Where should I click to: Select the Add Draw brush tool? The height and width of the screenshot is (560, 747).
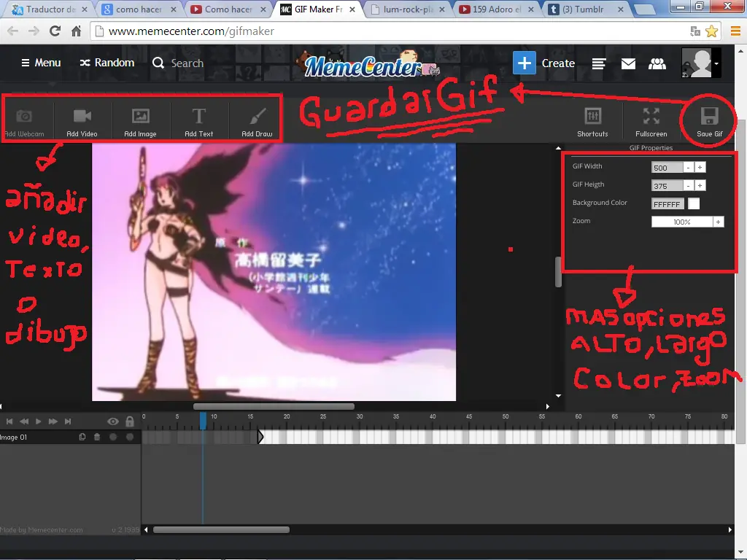[257, 122]
